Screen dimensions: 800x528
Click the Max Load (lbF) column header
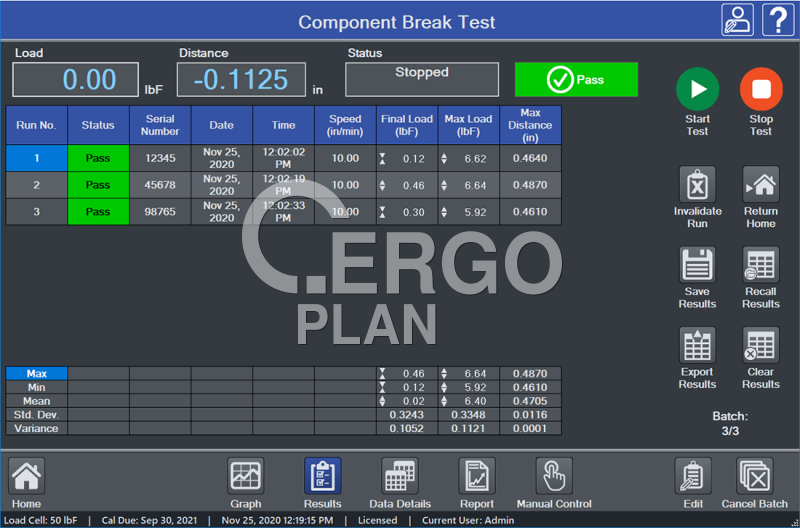click(x=468, y=125)
